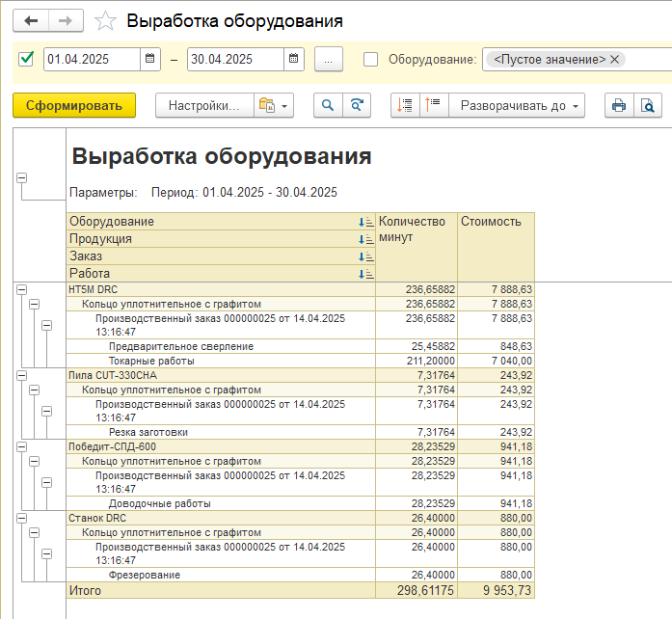The width and height of the screenshot is (672, 619).
Task: Remove the <Пустое значение> tag
Action: [614, 59]
